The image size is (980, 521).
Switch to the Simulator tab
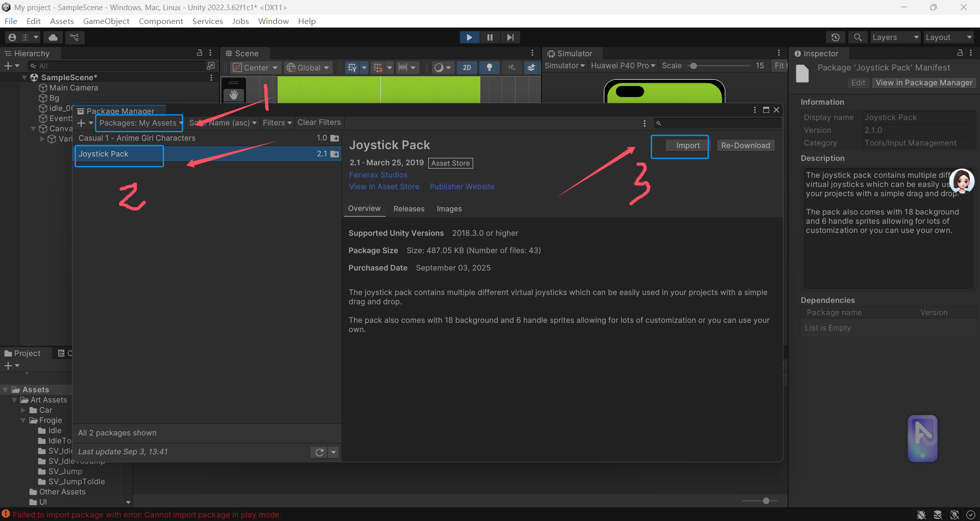pyautogui.click(x=570, y=54)
